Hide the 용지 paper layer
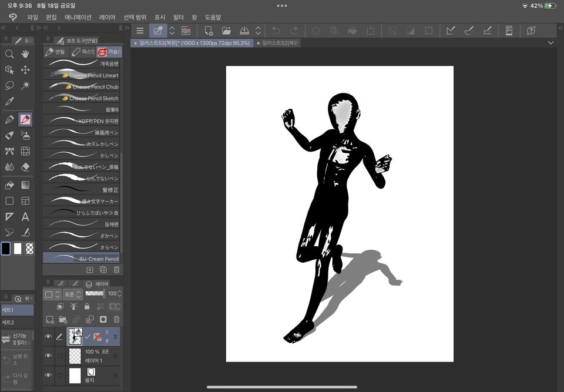The height and width of the screenshot is (392, 564). point(48,375)
